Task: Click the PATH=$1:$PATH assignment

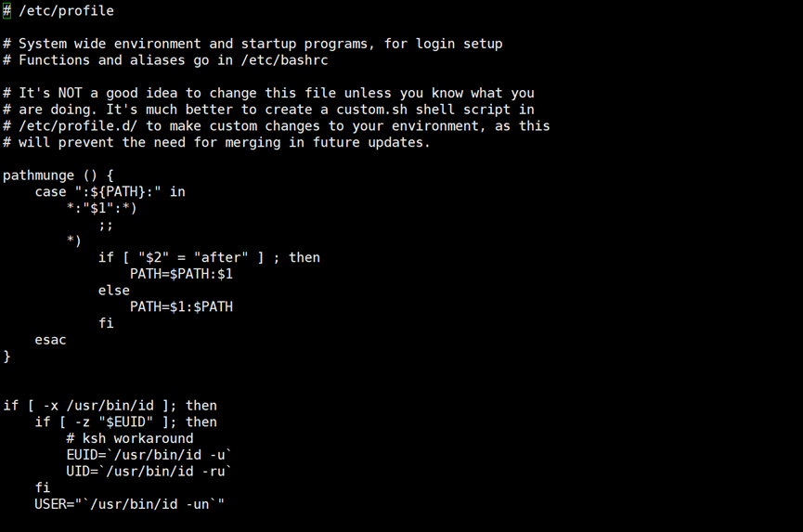Action: pyautogui.click(x=181, y=306)
